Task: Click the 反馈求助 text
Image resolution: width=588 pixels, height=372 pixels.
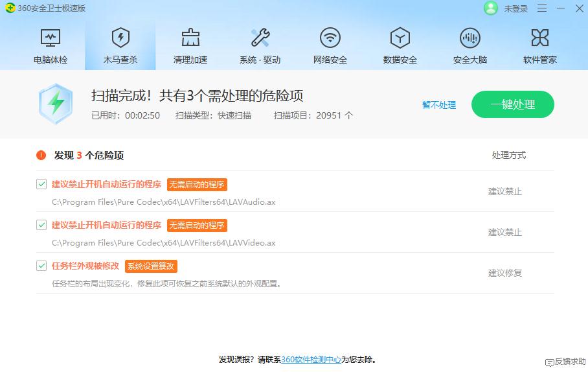Action: tap(571, 362)
